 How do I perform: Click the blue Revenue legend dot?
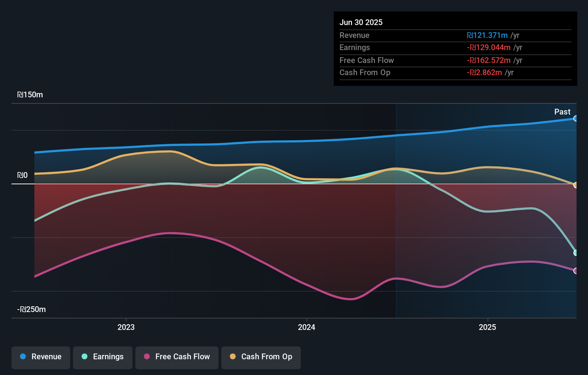[23, 356]
